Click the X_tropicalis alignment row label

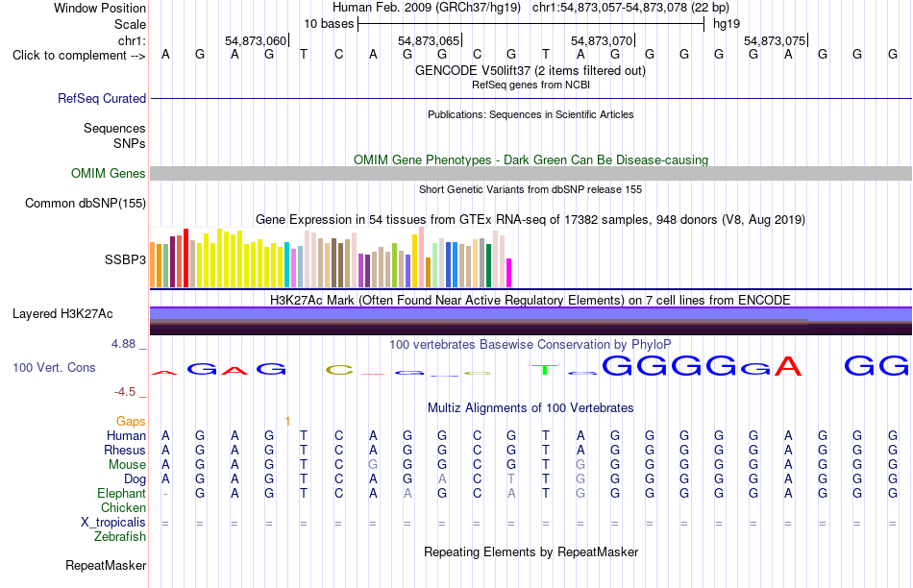(113, 523)
